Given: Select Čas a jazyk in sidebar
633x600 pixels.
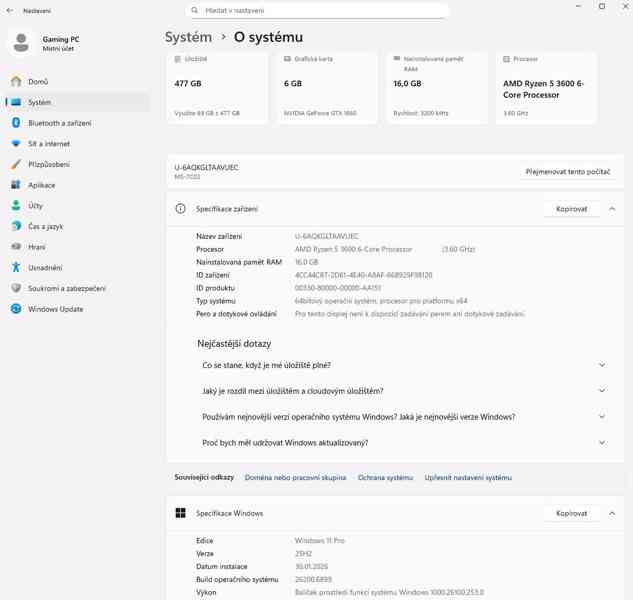Looking at the screenshot, I should pos(45,226).
